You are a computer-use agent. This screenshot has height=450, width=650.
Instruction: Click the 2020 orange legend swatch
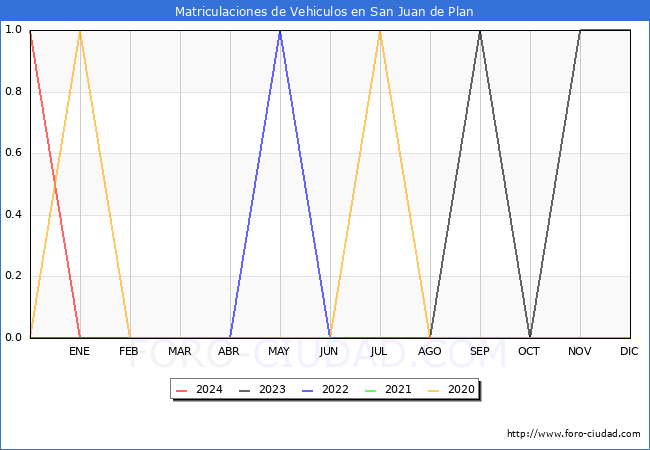(x=434, y=390)
